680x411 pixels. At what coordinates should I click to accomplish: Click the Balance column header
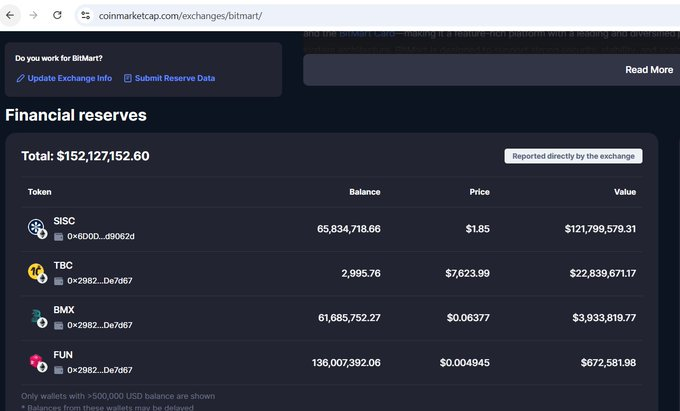coord(365,192)
